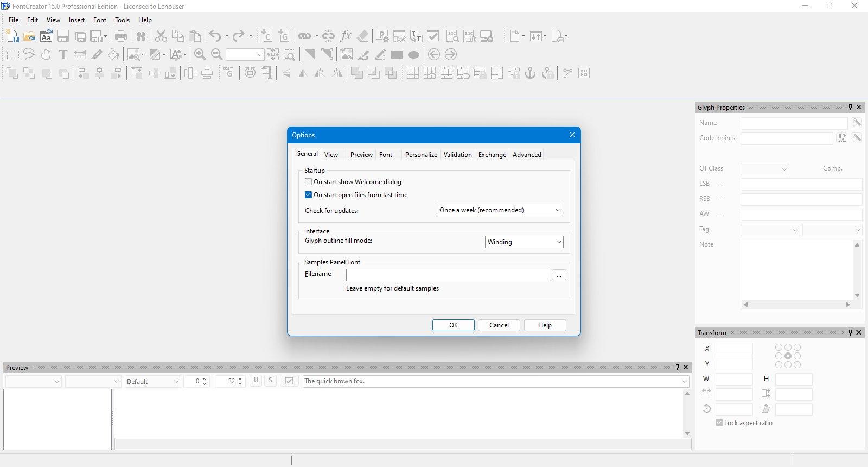Viewport: 868px width, 467px height.
Task: Click the Previous glyph left-arrow icon
Action: pos(433,54)
